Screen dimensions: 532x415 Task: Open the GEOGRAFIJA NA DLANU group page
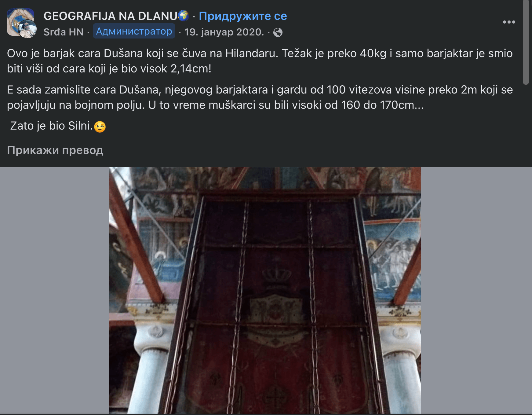coord(111,16)
